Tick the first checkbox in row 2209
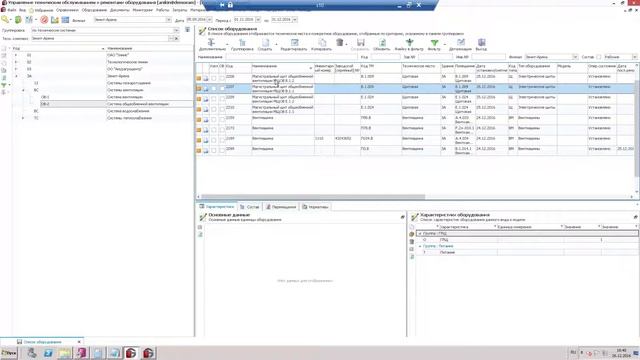The height and width of the screenshot is (360, 640). pyautogui.click(x=213, y=99)
